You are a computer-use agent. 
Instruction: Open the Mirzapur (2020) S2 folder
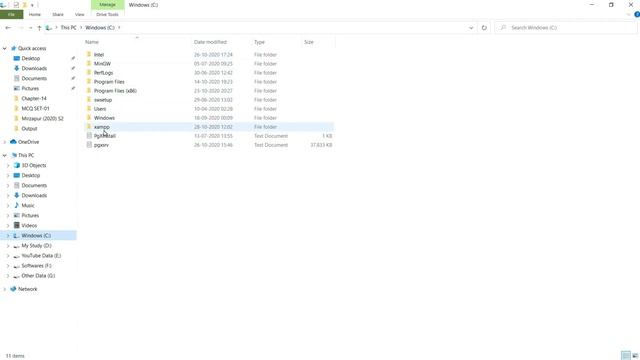(42, 118)
